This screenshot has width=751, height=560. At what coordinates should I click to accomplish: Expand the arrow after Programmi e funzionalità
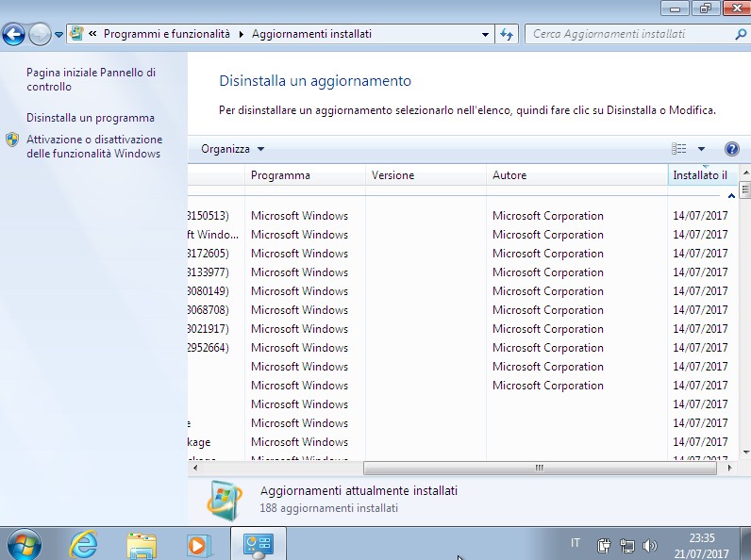tap(241, 34)
